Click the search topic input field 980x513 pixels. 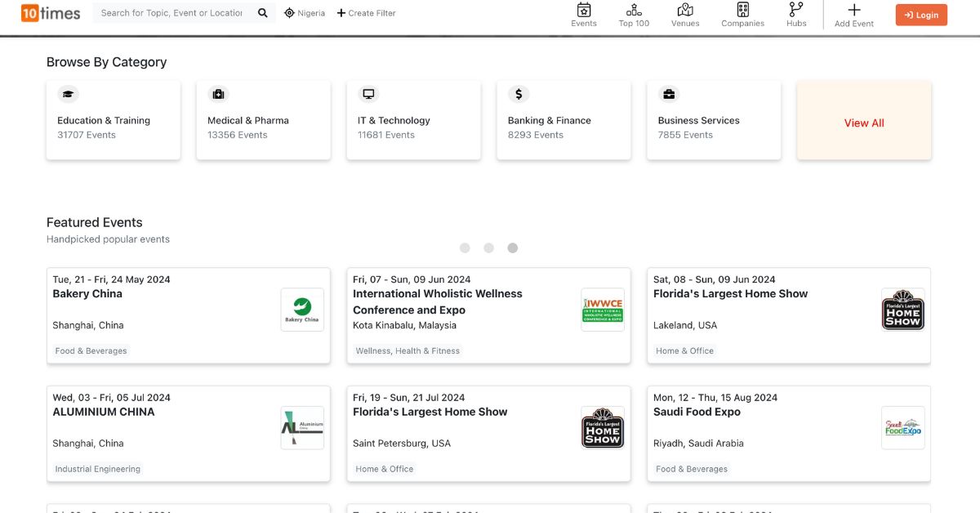click(171, 13)
